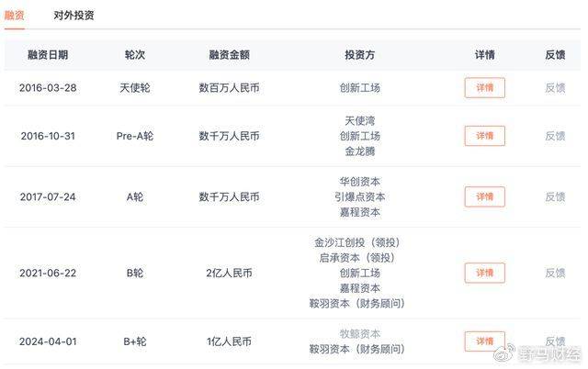Screen dimensions: 588x369
Task: Click 详情 button in B轮 row
Action: tap(484, 273)
